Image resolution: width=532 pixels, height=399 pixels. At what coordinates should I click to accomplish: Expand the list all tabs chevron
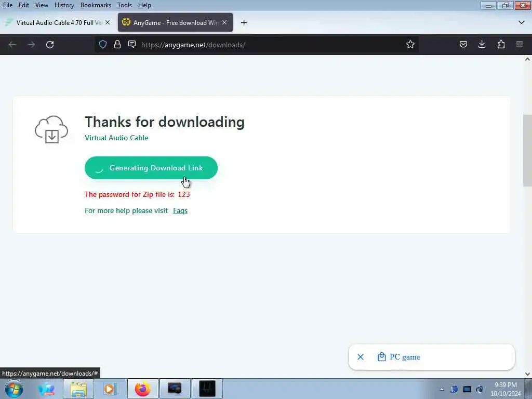coord(522,22)
